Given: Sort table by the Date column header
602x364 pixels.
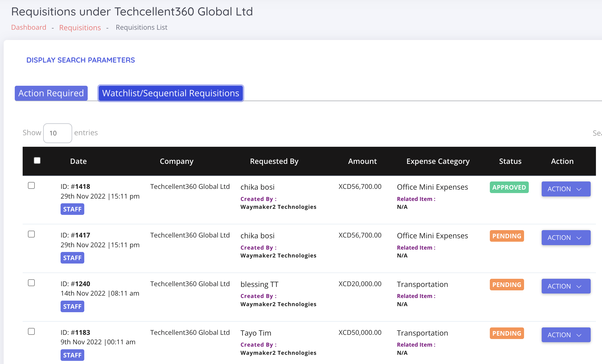Looking at the screenshot, I should coord(78,161).
